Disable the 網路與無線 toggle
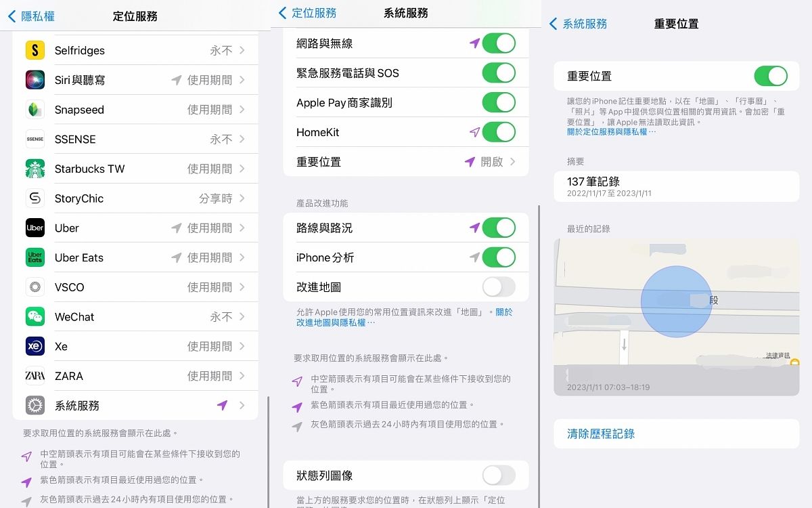Viewport: 812px width, 508px height. (x=499, y=43)
